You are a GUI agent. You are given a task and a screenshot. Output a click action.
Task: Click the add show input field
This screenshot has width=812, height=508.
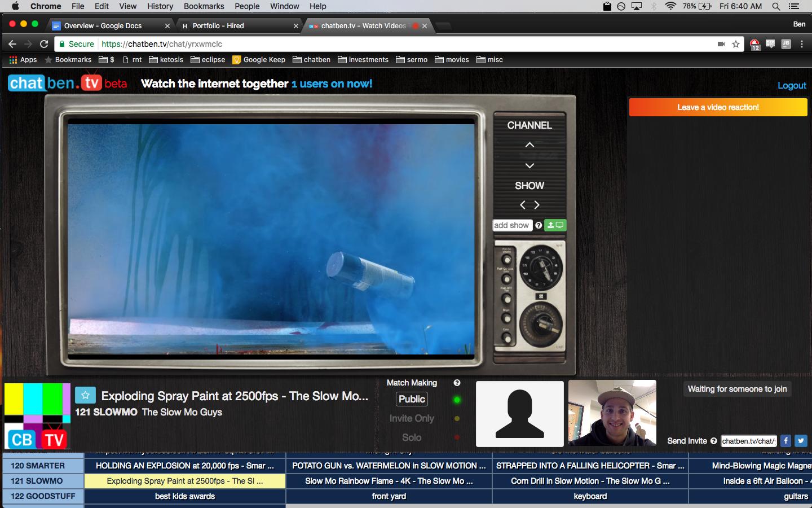(x=513, y=225)
